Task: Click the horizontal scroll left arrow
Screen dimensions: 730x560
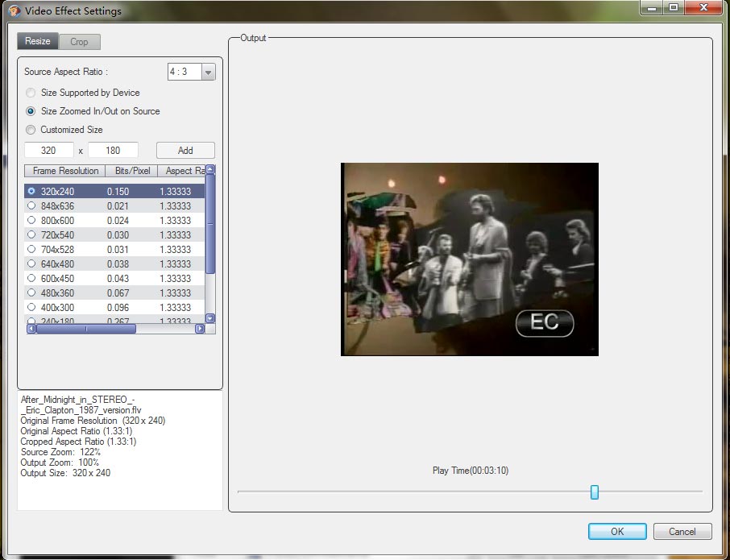Action: click(x=31, y=329)
